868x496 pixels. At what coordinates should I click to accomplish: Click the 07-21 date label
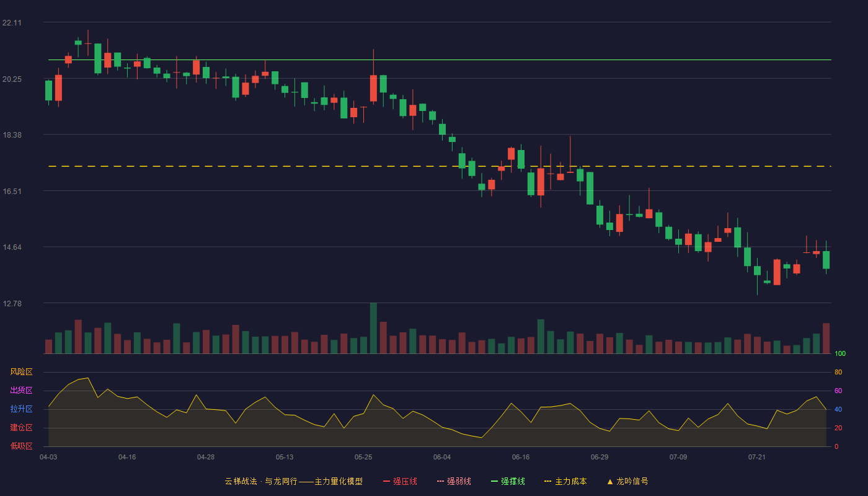(757, 457)
